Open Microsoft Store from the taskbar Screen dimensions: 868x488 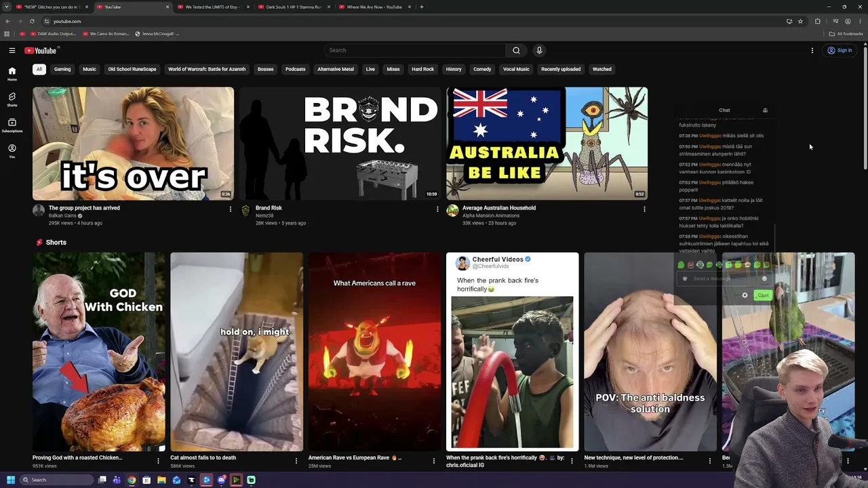[146, 480]
